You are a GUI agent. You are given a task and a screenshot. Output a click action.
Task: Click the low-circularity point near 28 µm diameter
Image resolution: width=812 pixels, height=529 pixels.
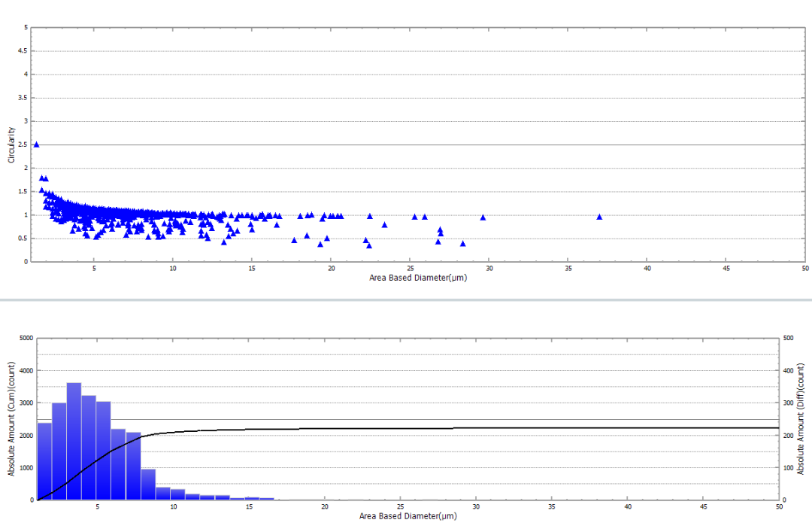[462, 244]
